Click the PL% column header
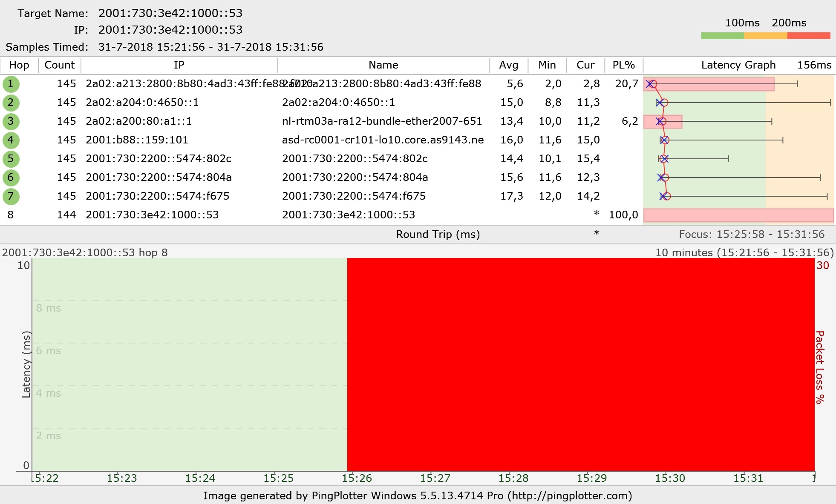The width and height of the screenshot is (836, 504). (623, 65)
